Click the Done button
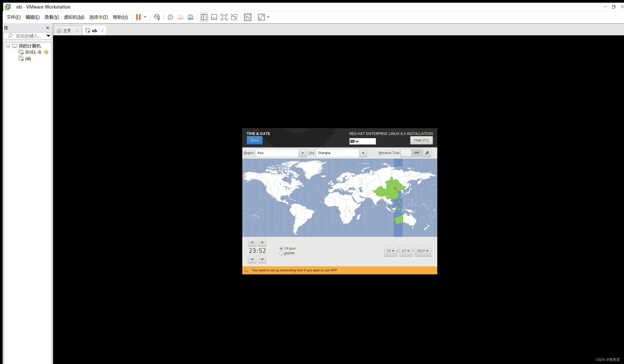The width and height of the screenshot is (624, 364). (x=254, y=140)
